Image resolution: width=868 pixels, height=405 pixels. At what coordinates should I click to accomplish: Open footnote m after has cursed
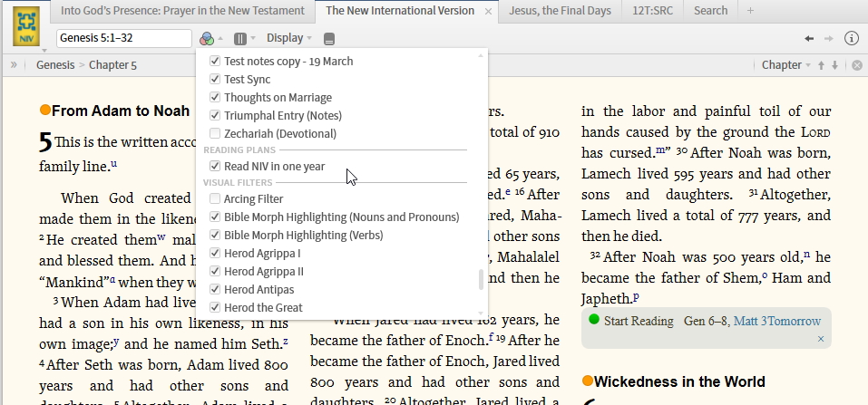660,149
